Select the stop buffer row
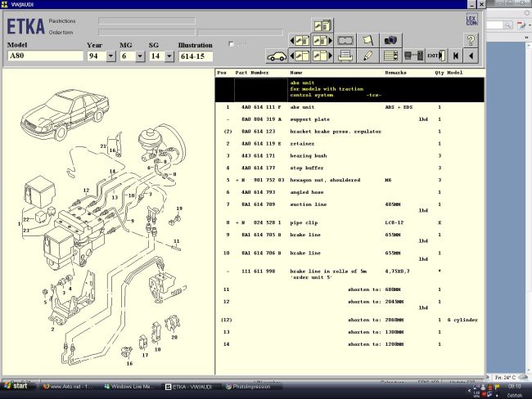The width and height of the screenshot is (532, 399). [x=349, y=168]
